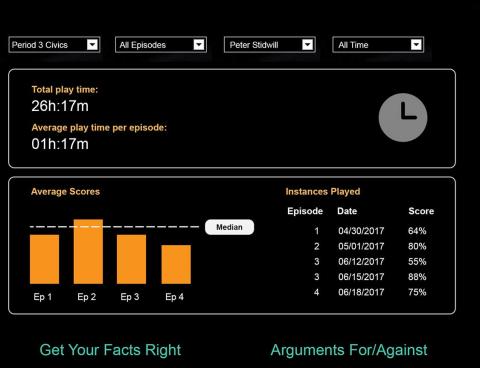
Task: Click the Score column header
Action: 421,211
